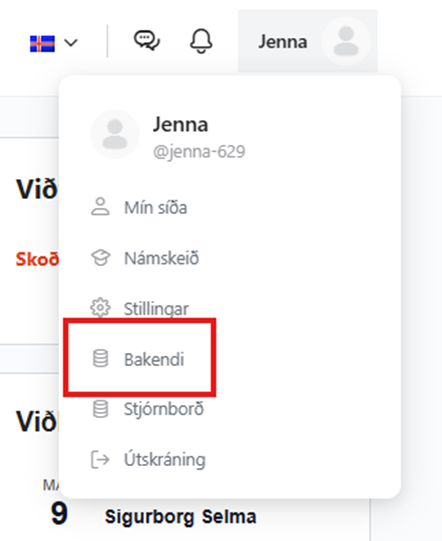Screen dimensions: 442x541
Task: Open Stillingar settings entry
Action: coord(156,309)
